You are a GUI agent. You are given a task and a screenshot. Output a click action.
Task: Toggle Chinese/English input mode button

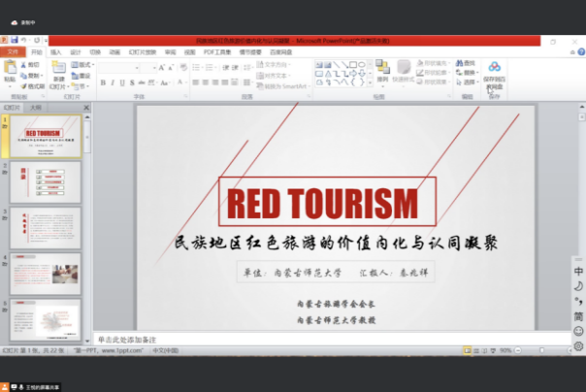coord(578,272)
